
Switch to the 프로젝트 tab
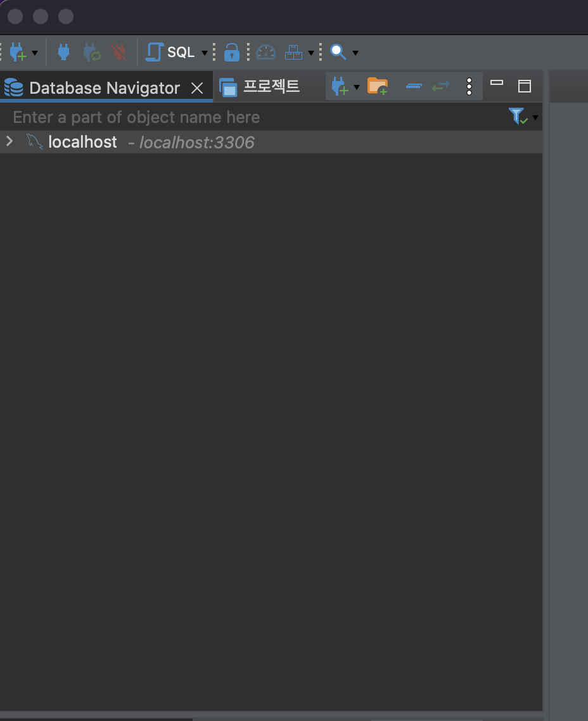click(260, 86)
